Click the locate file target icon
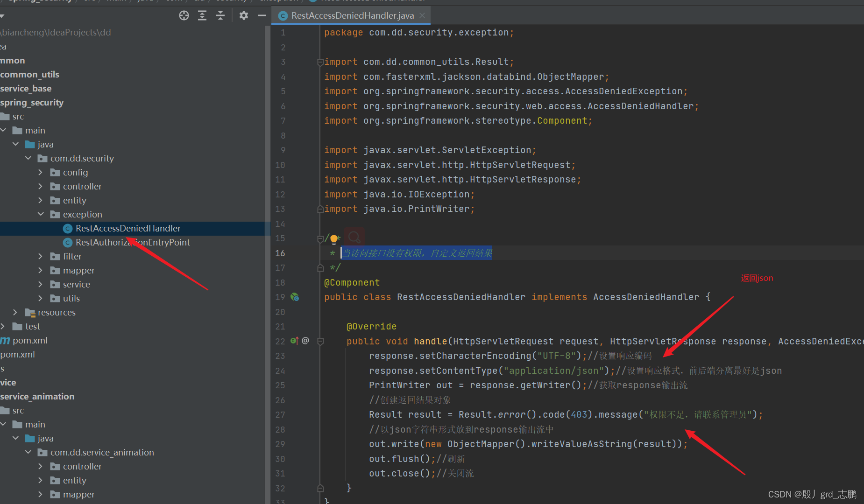Image resolution: width=864 pixels, height=504 pixels. click(184, 16)
